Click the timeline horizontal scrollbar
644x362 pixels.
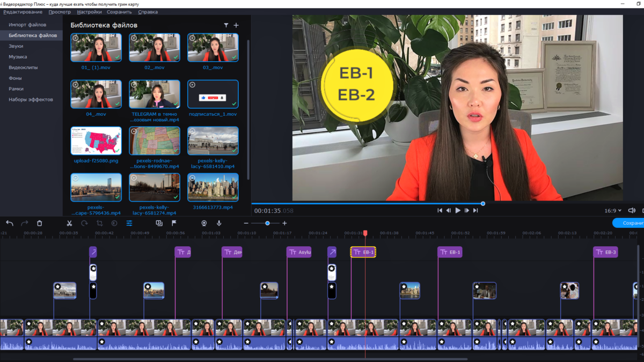point(270,359)
